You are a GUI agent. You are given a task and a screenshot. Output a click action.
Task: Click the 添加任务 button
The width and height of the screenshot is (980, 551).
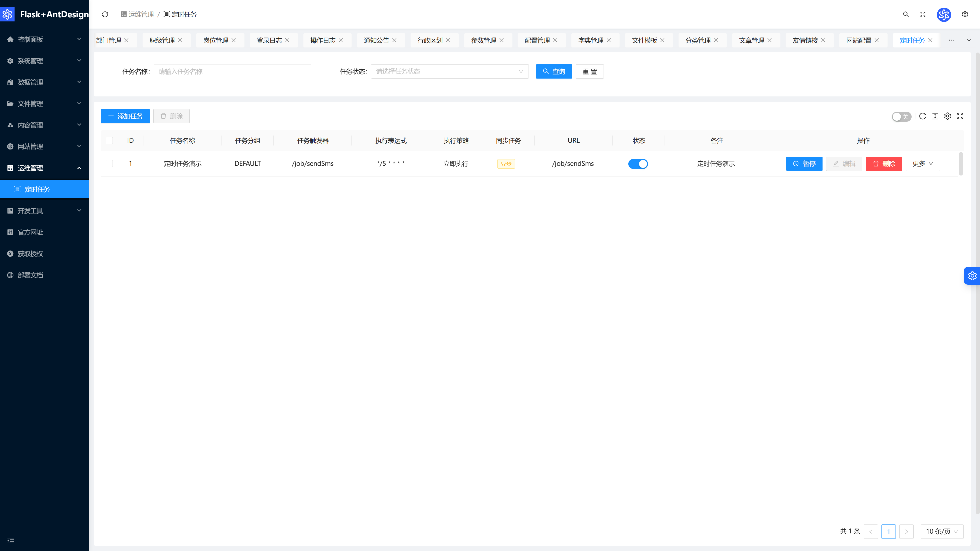click(125, 116)
